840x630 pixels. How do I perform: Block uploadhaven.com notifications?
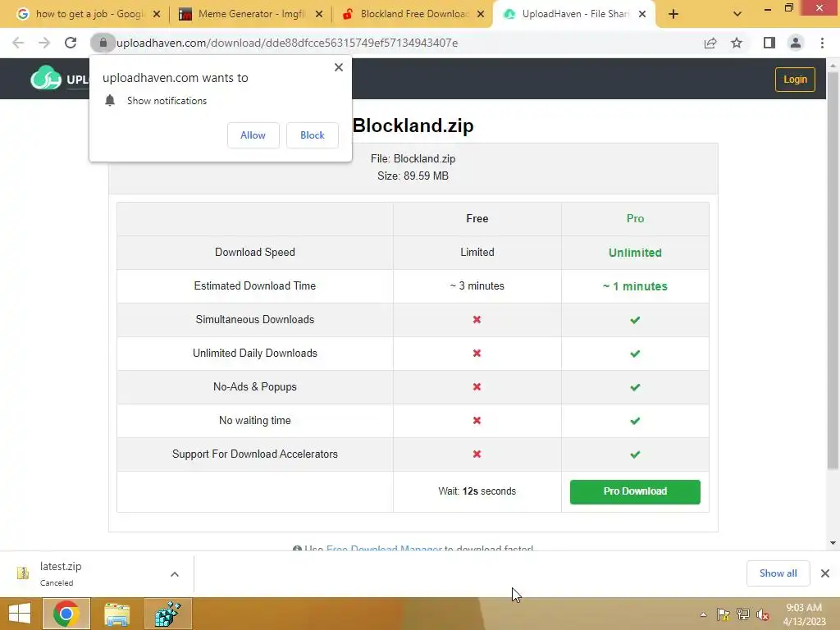click(x=313, y=135)
